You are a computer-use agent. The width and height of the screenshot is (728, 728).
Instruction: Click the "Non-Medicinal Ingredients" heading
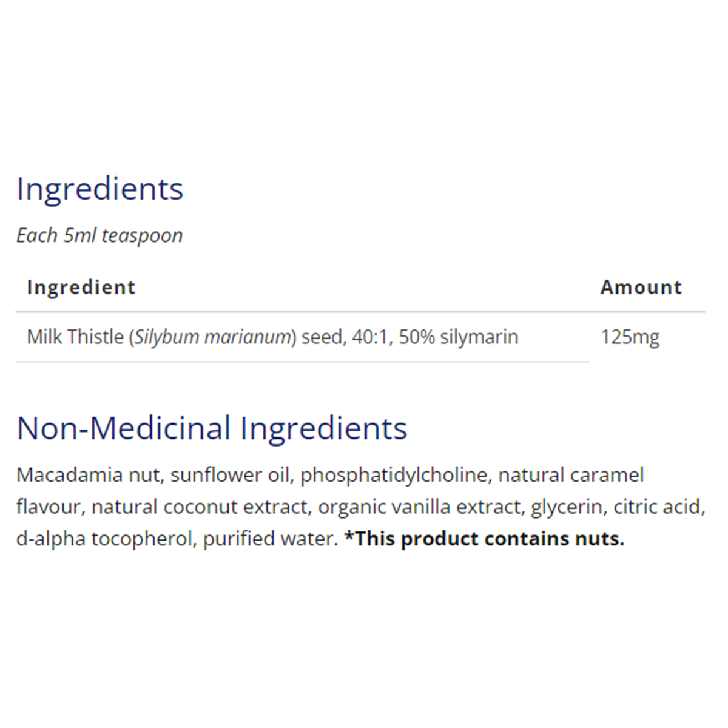[212, 428]
